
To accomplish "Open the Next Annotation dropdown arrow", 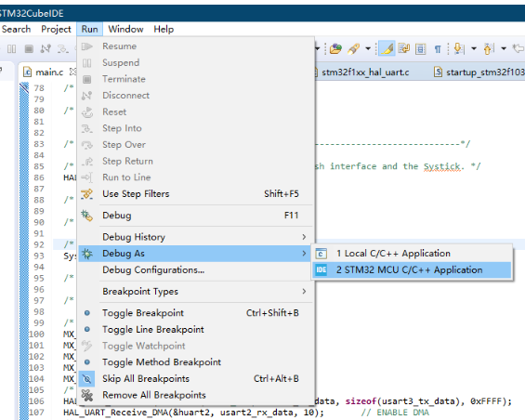I will click(x=474, y=49).
